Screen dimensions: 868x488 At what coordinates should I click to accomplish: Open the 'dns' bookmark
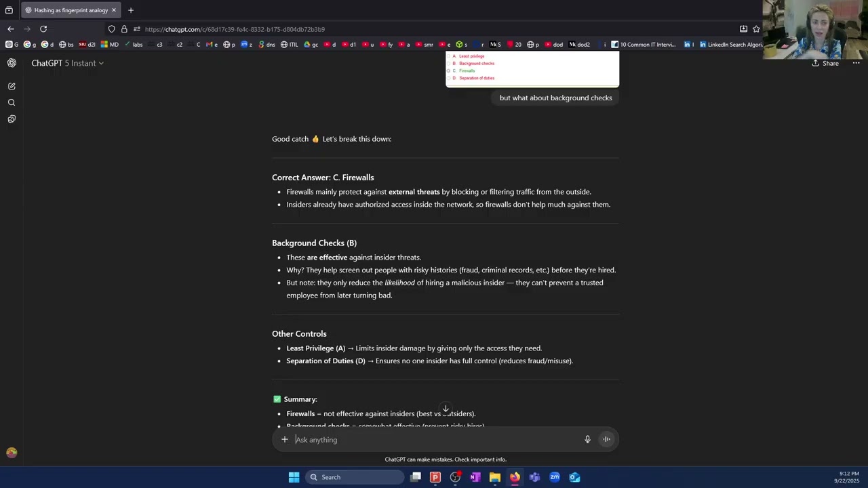[267, 45]
